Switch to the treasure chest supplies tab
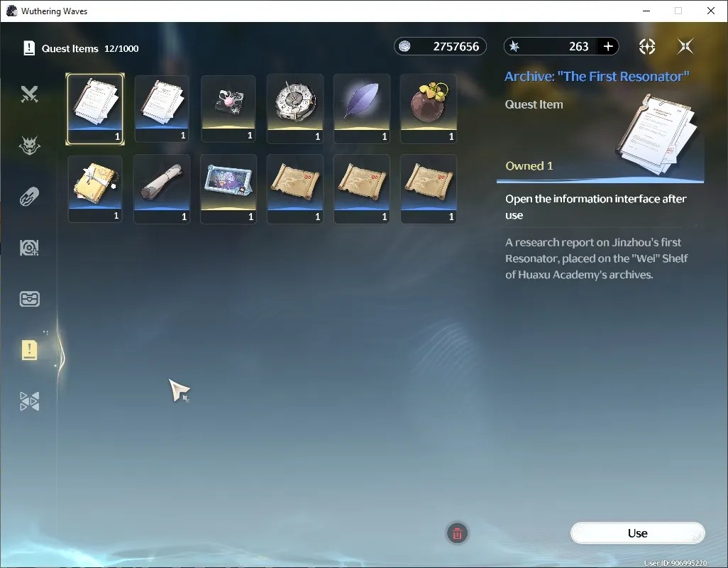The width and height of the screenshot is (728, 568). point(29,299)
